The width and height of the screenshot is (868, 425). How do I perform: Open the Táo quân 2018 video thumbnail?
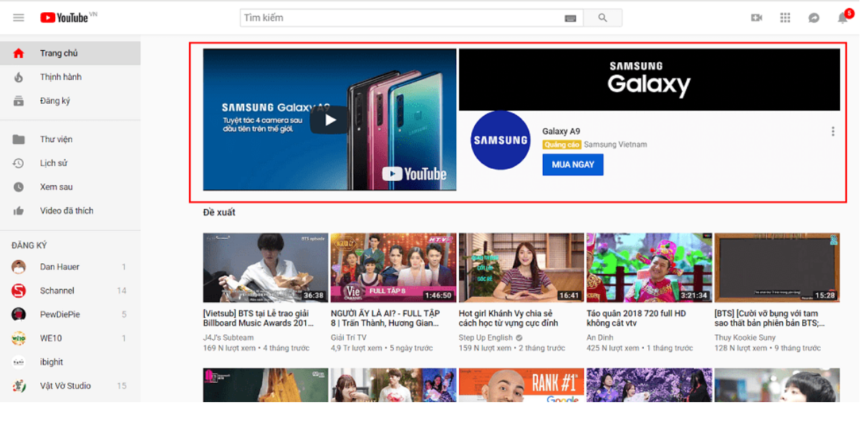649,268
